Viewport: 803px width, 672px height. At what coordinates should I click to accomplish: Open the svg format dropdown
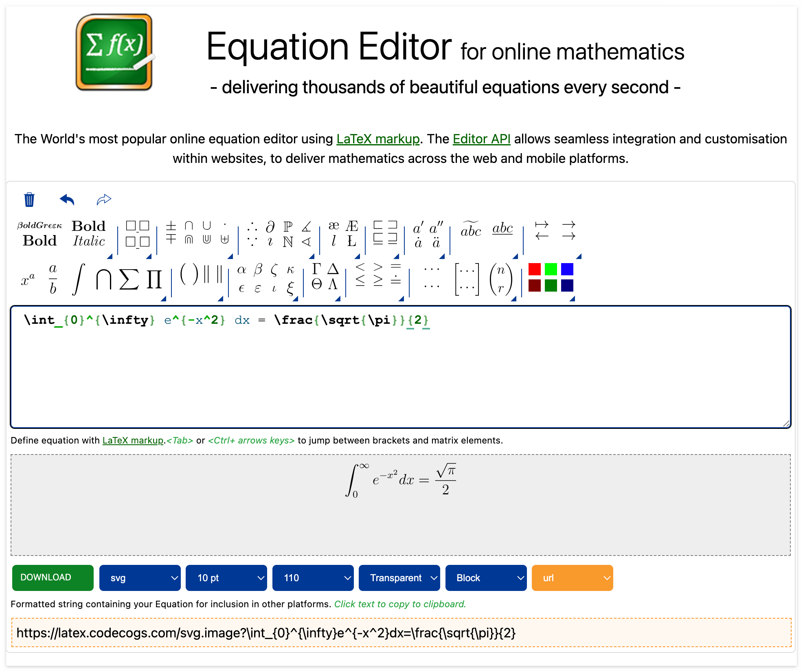(x=140, y=578)
